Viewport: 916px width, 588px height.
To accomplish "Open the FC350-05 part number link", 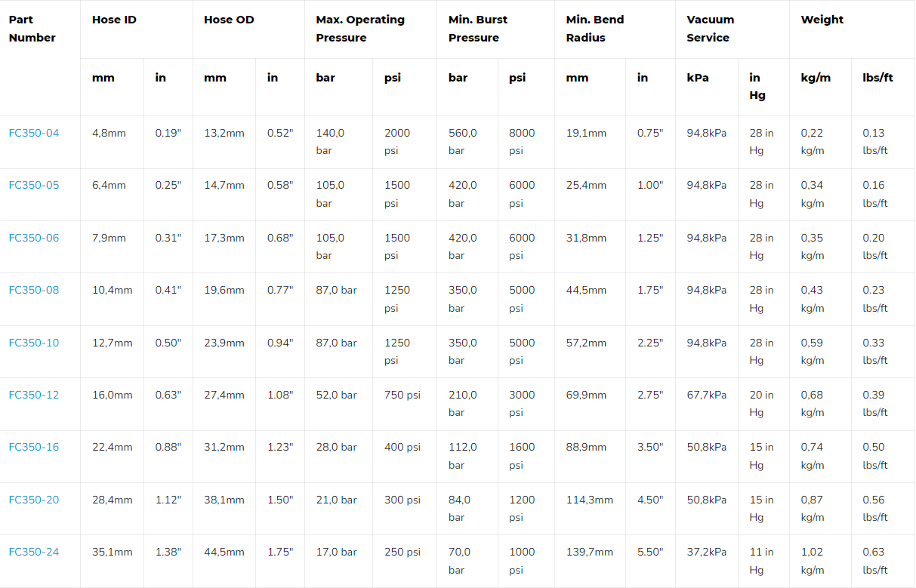I will coord(34,185).
